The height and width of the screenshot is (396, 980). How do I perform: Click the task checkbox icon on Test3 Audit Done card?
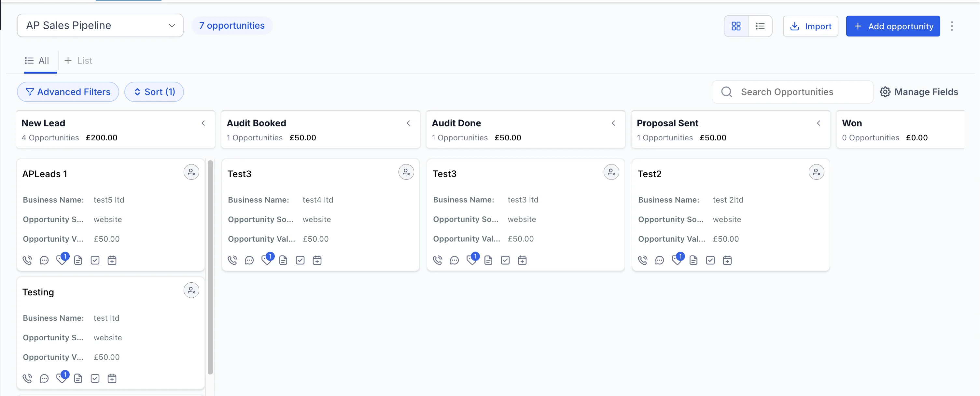(x=505, y=260)
